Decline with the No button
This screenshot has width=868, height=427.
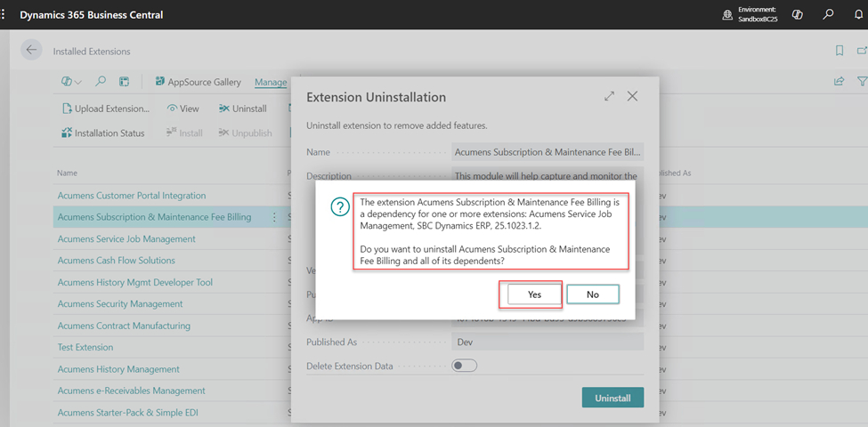point(593,294)
